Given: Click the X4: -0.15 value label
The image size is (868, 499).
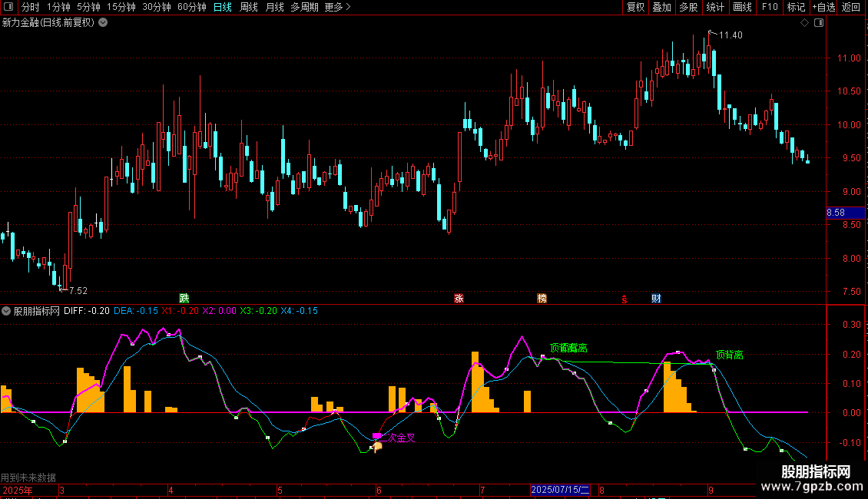Looking at the screenshot, I should [300, 311].
